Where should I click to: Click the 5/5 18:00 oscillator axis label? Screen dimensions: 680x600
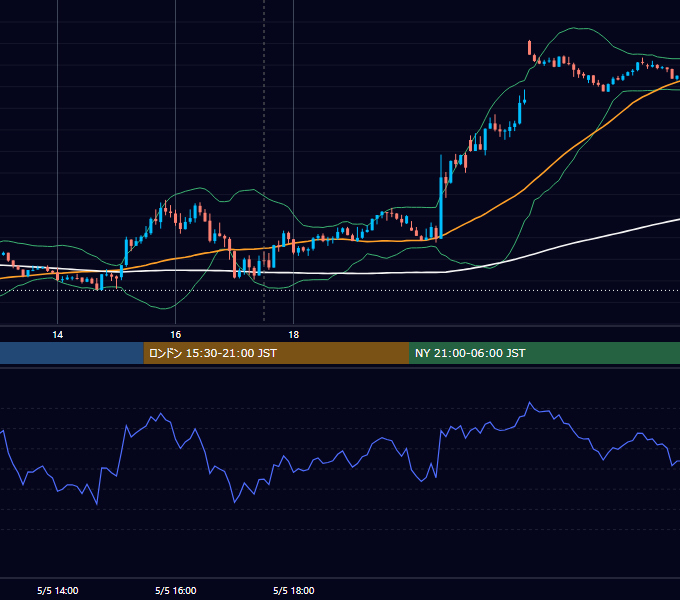pos(294,590)
